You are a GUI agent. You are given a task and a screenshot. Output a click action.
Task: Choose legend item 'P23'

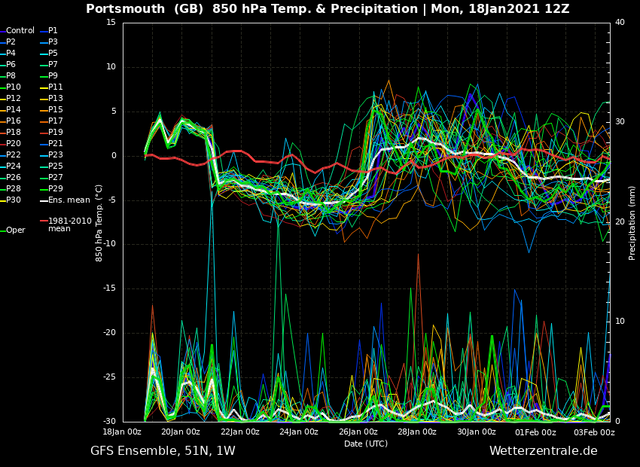click(x=52, y=155)
